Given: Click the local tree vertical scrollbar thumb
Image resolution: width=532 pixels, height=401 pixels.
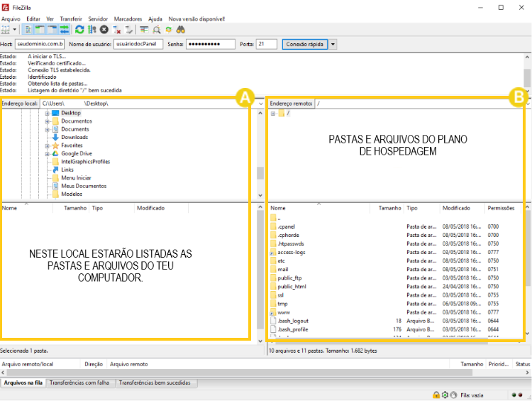Looking at the screenshot, I should [260, 173].
